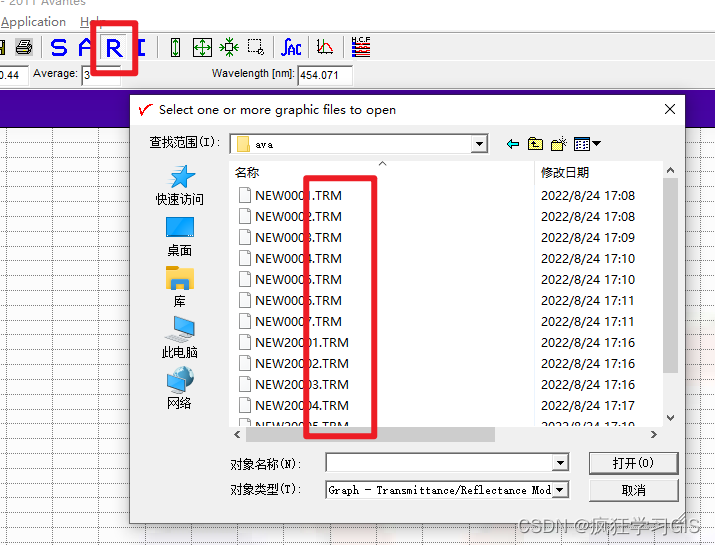
Task: Click the Wavelength [nm] input field
Action: point(325,75)
